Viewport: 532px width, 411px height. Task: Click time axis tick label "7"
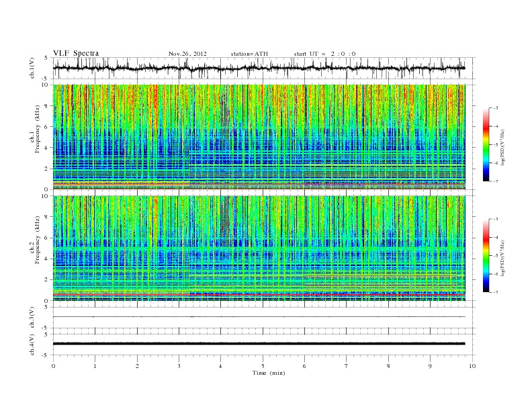pyautogui.click(x=347, y=366)
